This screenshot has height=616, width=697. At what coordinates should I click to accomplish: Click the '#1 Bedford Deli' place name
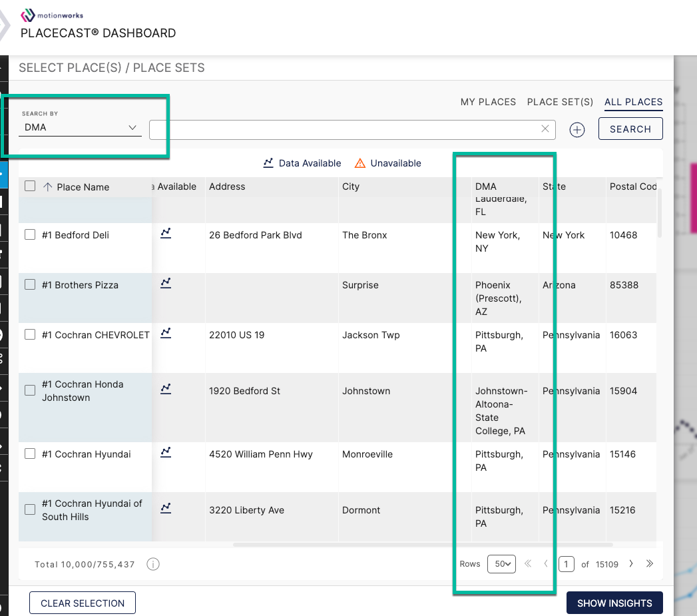click(76, 235)
